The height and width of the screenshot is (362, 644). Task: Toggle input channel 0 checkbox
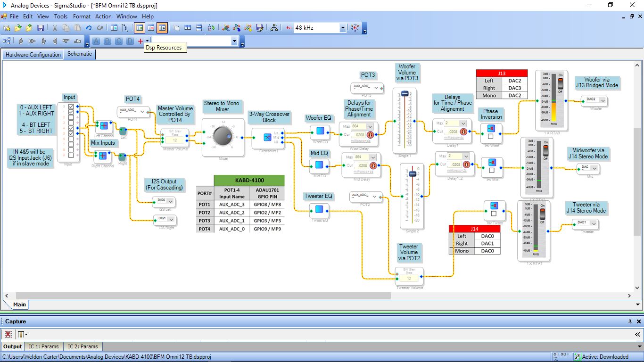[x=71, y=107]
